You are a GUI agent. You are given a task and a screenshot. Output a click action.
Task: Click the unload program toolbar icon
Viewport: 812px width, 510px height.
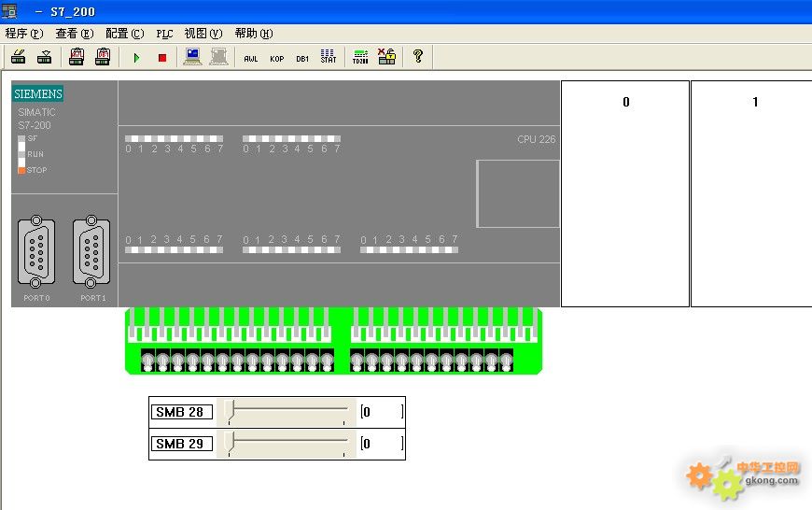45,56
